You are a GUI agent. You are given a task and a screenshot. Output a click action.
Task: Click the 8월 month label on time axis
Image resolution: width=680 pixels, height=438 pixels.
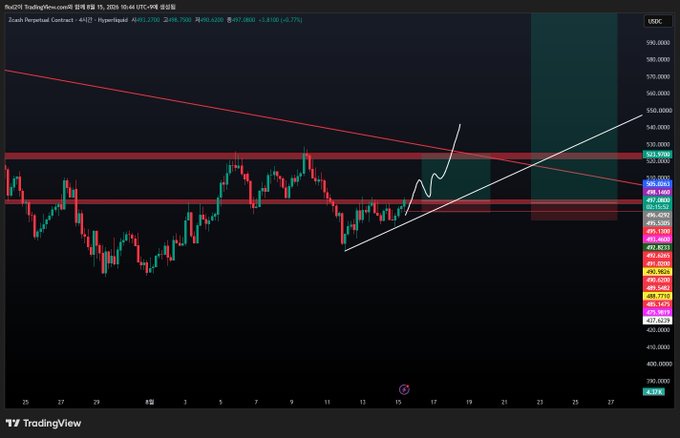pos(150,402)
